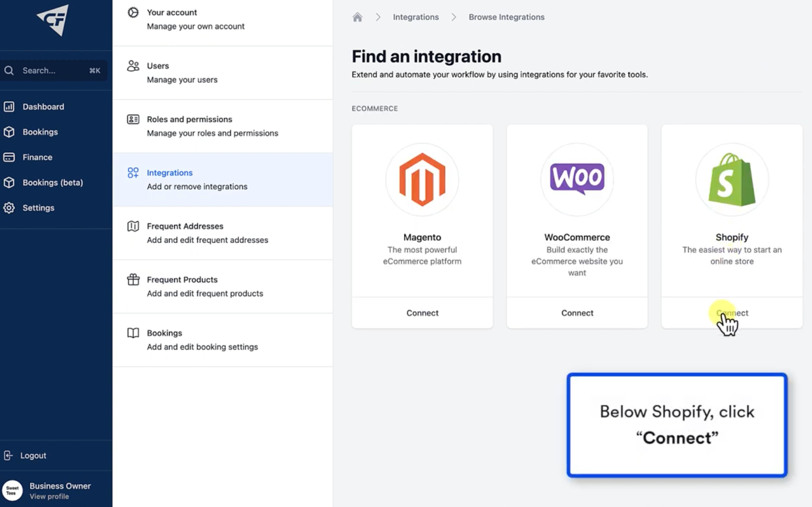Connect the WooCommerce integration
This screenshot has width=812, height=507.
click(577, 313)
